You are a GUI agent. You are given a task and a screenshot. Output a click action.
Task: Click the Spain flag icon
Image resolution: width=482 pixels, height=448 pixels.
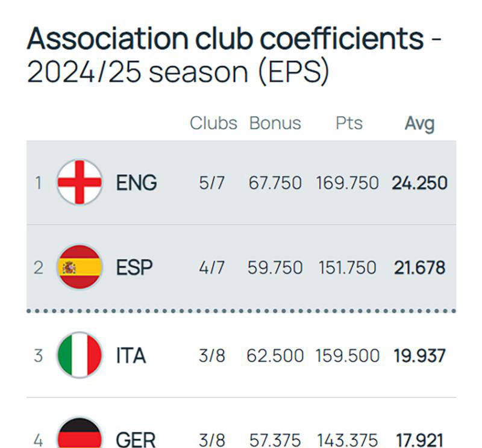[x=80, y=267]
